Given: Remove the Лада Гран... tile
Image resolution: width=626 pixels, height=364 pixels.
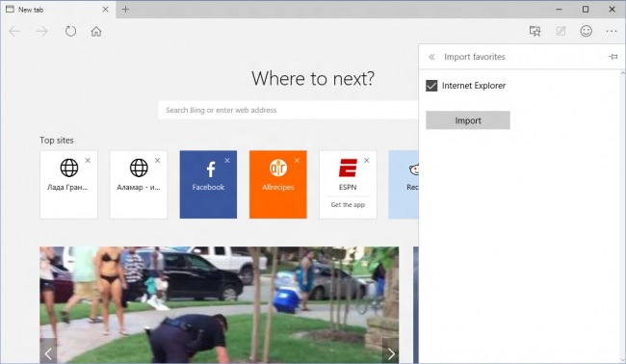Looking at the screenshot, I should pyautogui.click(x=88, y=160).
